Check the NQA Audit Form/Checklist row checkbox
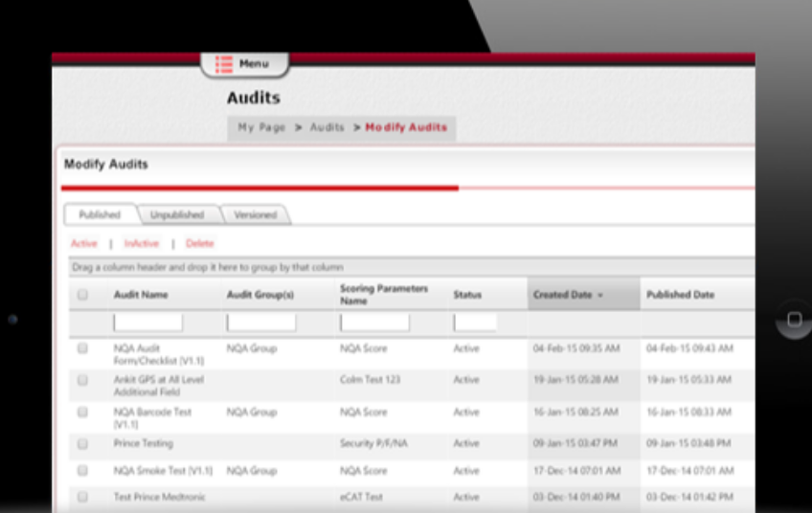This screenshot has height=513, width=812. pyautogui.click(x=82, y=348)
